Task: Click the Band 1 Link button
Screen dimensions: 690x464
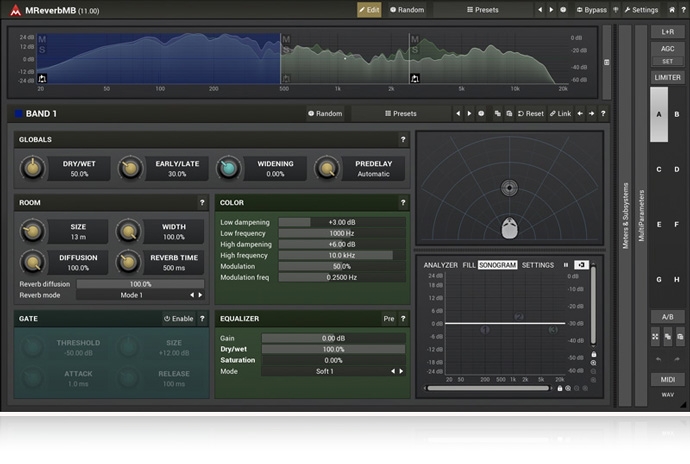Action: coord(560,114)
